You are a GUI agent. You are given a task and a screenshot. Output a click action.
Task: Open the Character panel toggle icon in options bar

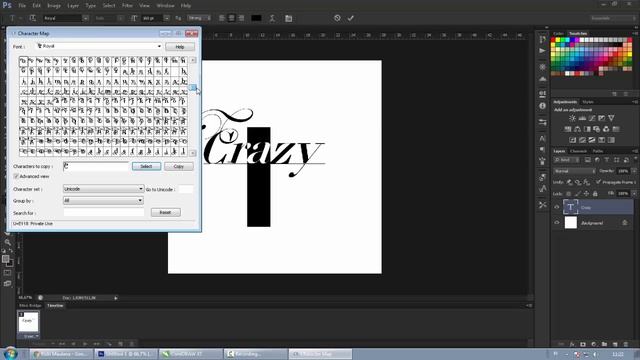289,18
